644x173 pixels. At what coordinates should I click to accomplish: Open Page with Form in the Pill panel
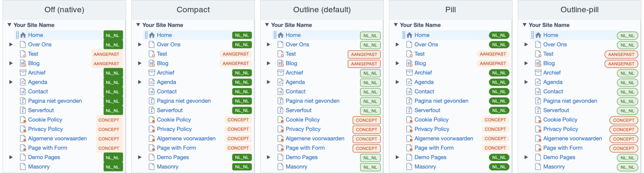434,148
